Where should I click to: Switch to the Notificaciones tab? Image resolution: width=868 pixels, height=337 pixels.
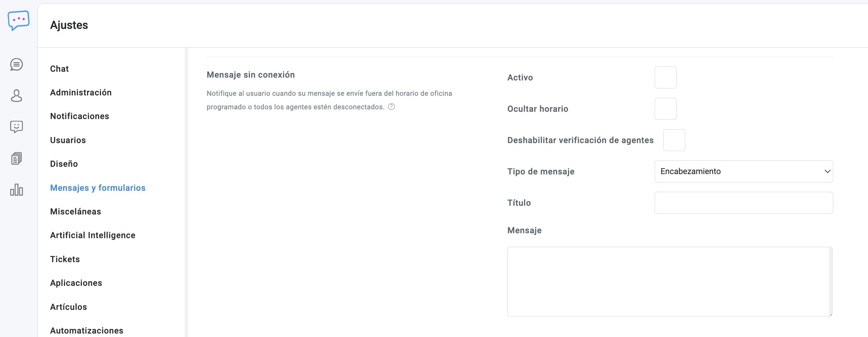[79, 116]
